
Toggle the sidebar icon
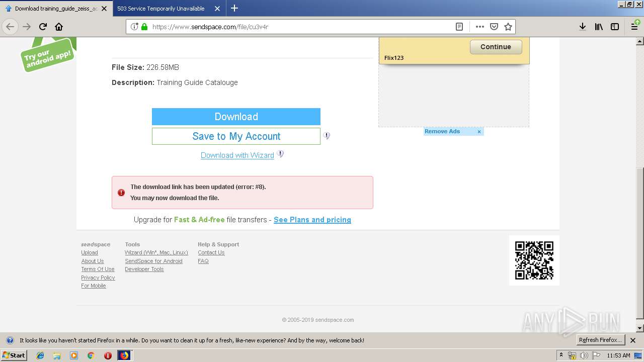point(615,27)
